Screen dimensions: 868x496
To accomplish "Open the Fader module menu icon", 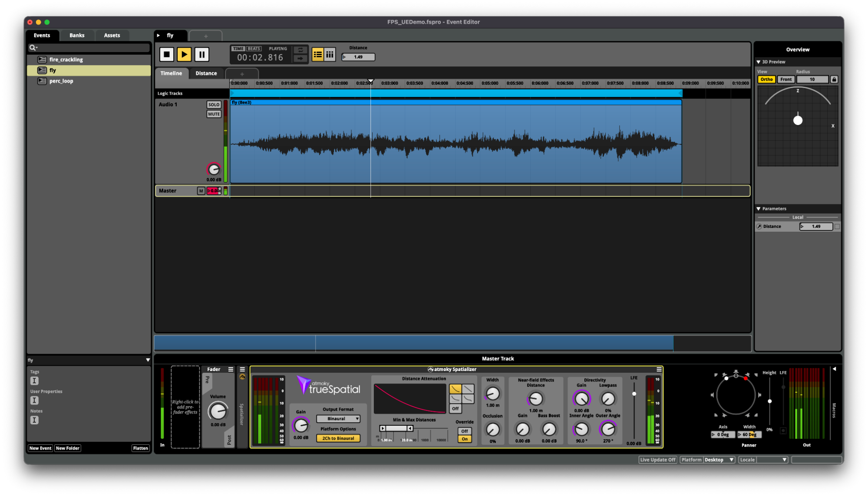I will (231, 369).
